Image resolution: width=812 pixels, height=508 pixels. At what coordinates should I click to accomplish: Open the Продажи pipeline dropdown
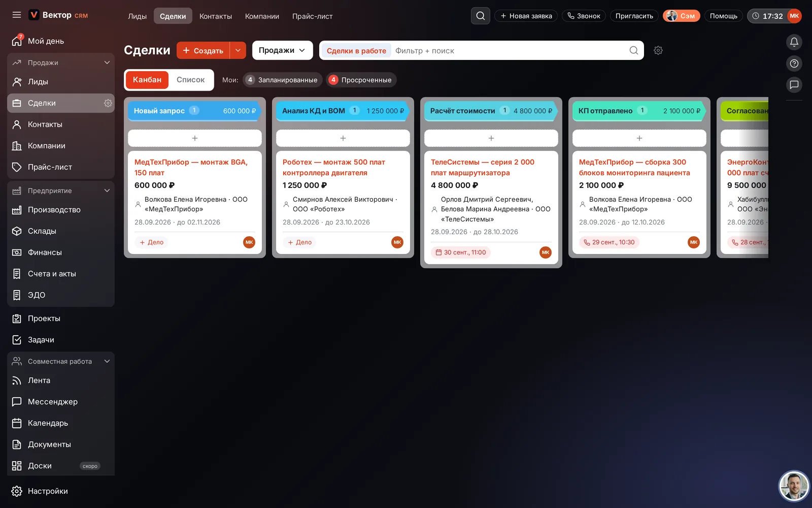click(283, 50)
